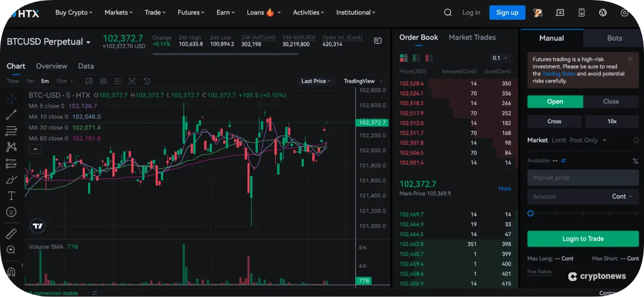Expand the Buy Crypto menu
The height and width of the screenshot is (297, 644).
click(x=74, y=12)
